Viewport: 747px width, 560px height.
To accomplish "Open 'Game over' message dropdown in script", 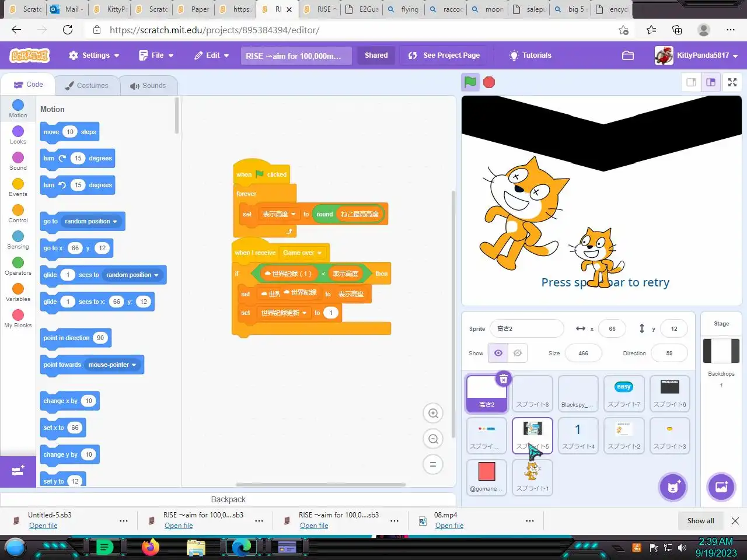I will (x=302, y=253).
